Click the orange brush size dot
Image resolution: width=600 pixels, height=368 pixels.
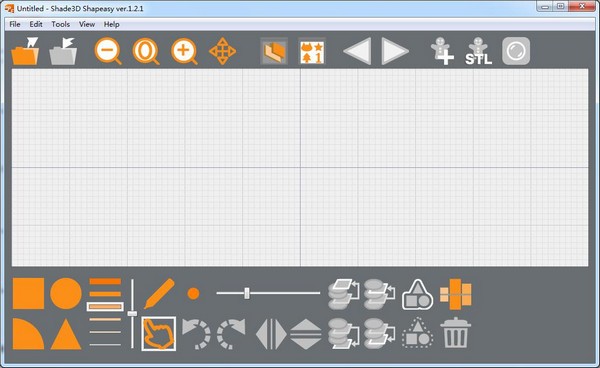(194, 293)
